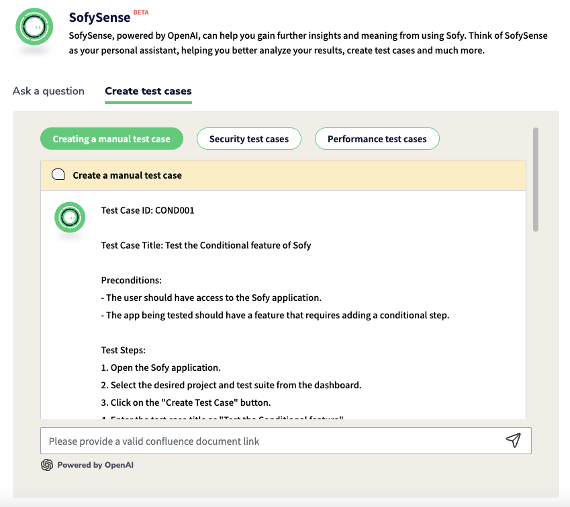Click the send paper-plane icon
The width and height of the screenshot is (570, 507).
click(x=513, y=440)
